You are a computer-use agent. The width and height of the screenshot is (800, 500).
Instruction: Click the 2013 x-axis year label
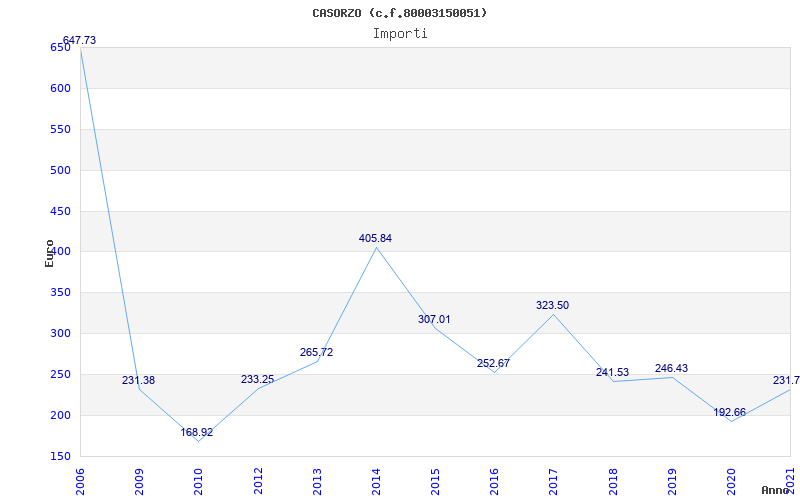pyautogui.click(x=317, y=481)
